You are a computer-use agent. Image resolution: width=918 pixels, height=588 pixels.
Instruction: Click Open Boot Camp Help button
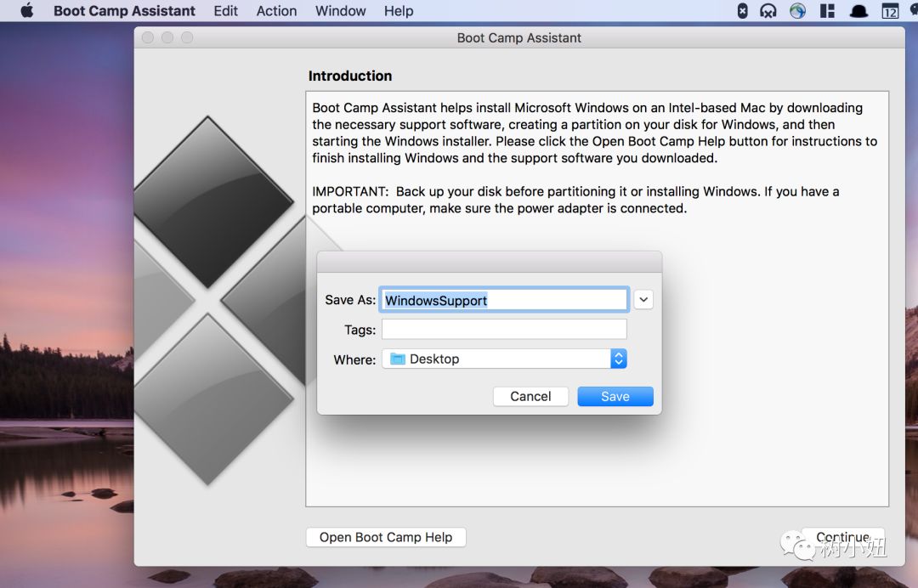pos(386,537)
